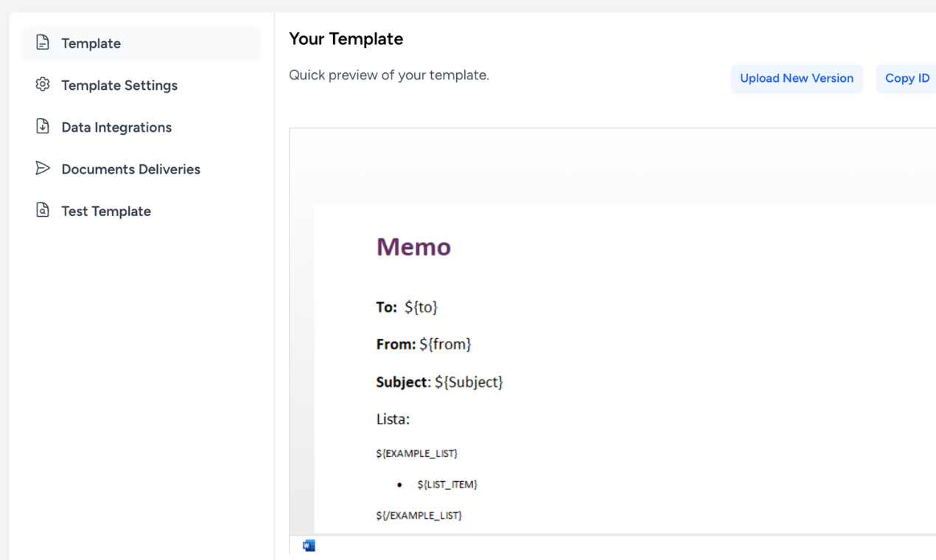The width and height of the screenshot is (936, 560).
Task: Click the closing ${/EXAMPLE_LIST} tag
Action: tap(419, 515)
